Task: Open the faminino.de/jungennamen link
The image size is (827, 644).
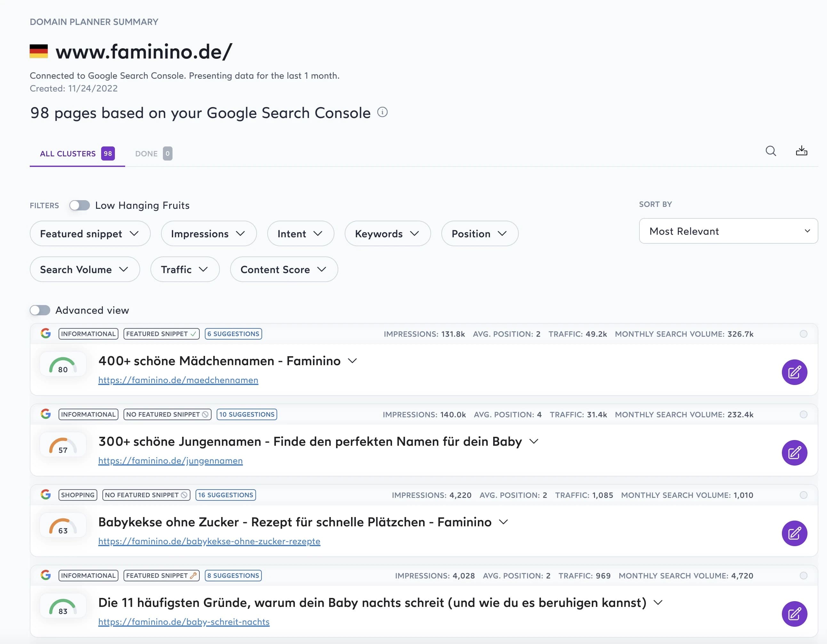Action: click(x=170, y=460)
